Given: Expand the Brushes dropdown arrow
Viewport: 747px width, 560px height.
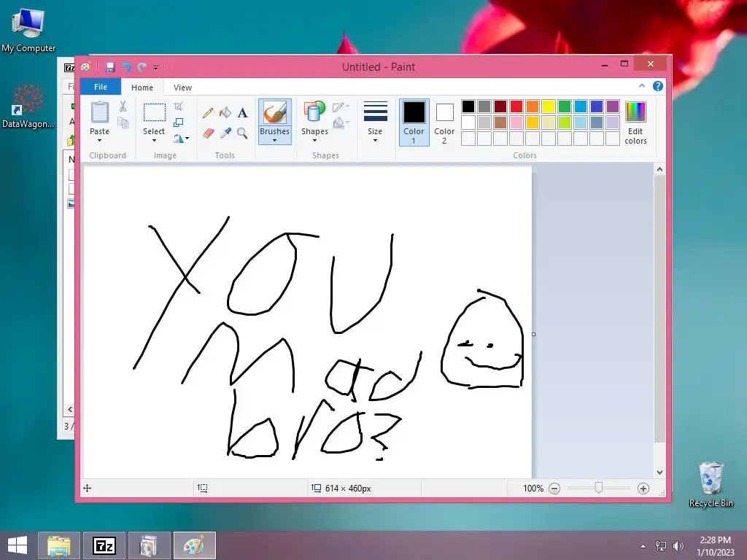Looking at the screenshot, I should [x=275, y=141].
